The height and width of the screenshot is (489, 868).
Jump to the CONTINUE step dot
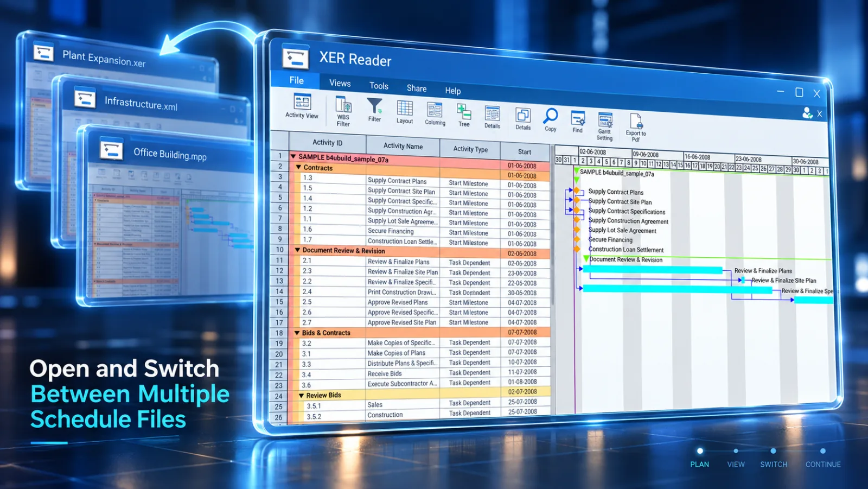(823, 451)
